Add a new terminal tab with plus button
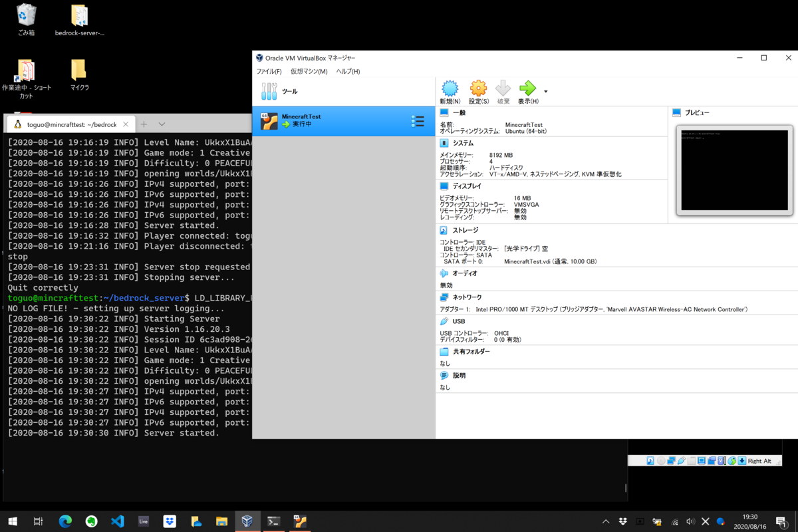This screenshot has width=798, height=532. click(x=144, y=124)
